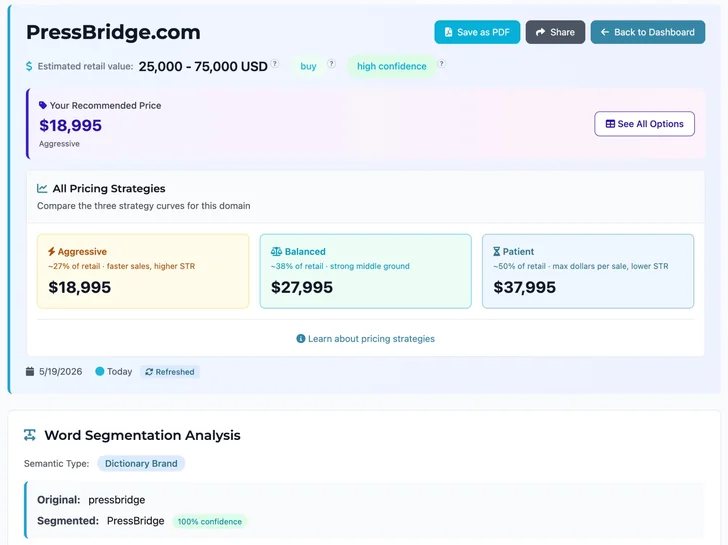This screenshot has height=545, width=728.
Task: Click hourglass icon on Patient card
Action: click(497, 252)
